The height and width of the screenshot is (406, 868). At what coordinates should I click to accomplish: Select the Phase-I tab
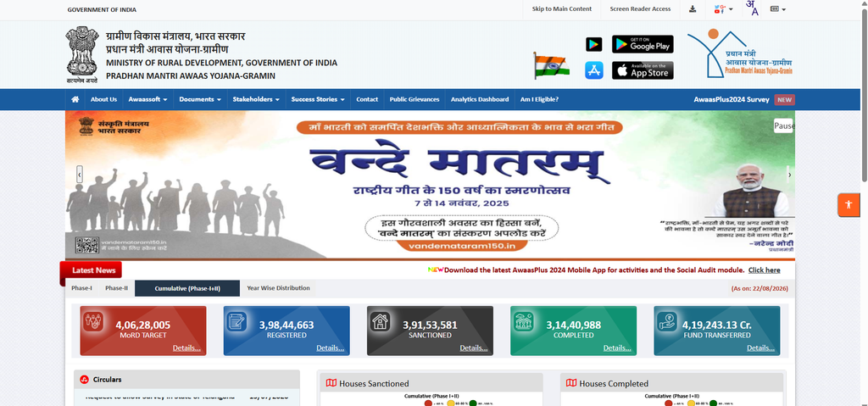click(x=82, y=288)
